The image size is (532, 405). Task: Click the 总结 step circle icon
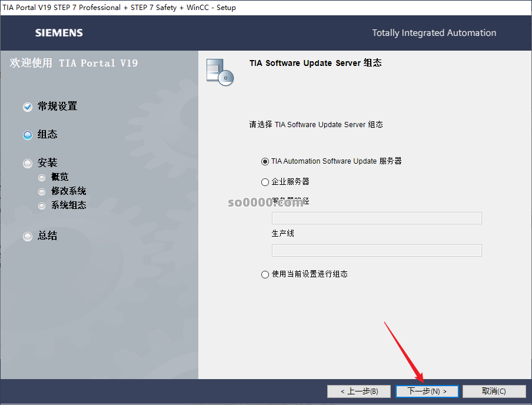click(28, 236)
